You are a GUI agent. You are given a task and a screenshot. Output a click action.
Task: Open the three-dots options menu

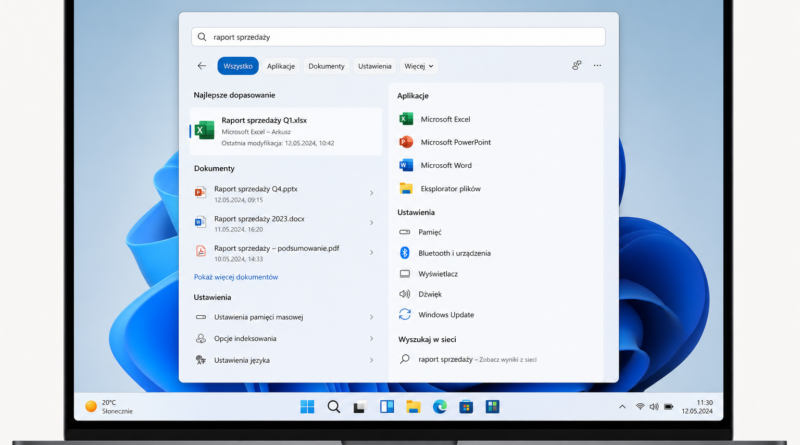pyautogui.click(x=597, y=65)
